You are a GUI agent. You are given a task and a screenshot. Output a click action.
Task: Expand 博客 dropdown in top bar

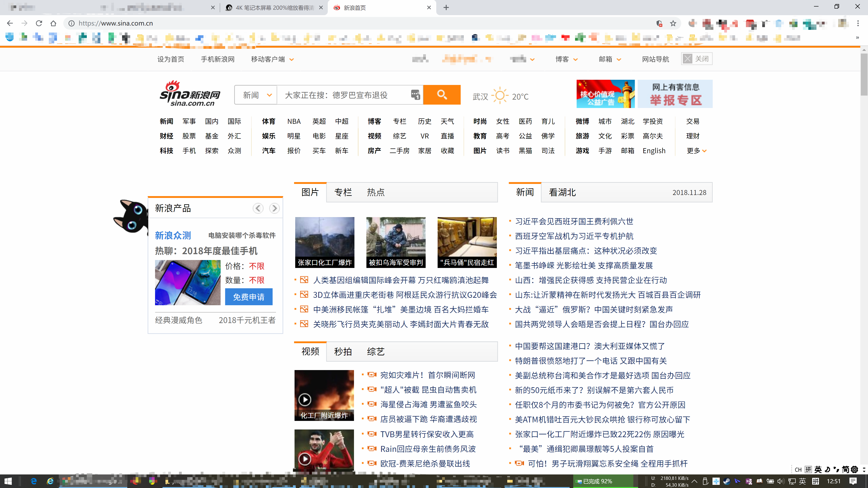pyautogui.click(x=576, y=59)
